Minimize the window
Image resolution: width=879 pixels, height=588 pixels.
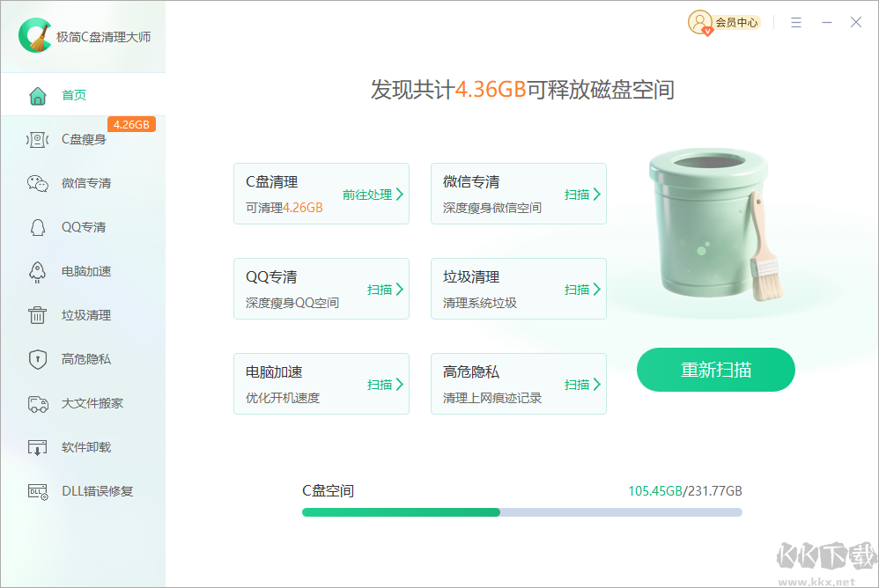tap(827, 22)
